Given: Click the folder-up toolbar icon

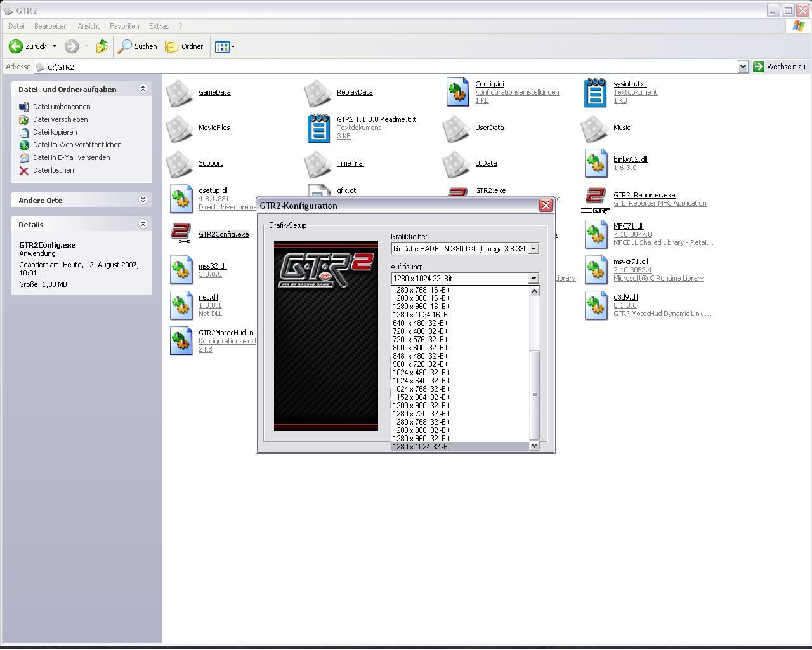Looking at the screenshot, I should 102,46.
